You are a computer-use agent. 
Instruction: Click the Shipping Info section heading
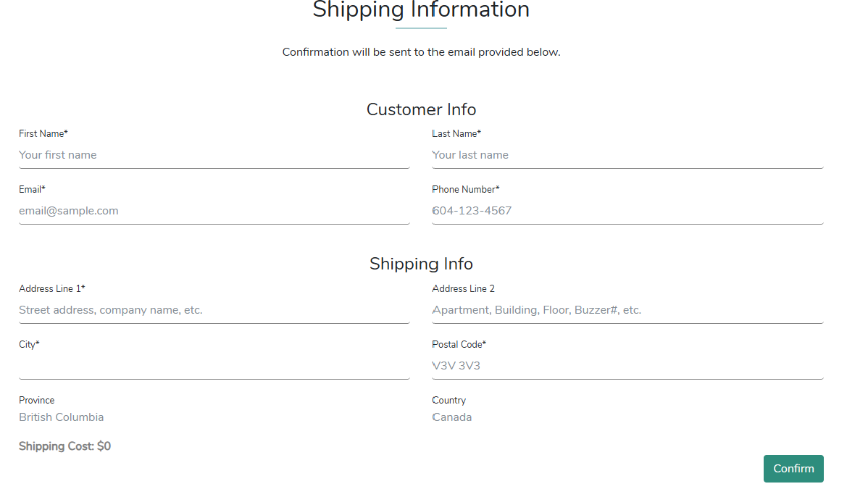pyautogui.click(x=421, y=264)
